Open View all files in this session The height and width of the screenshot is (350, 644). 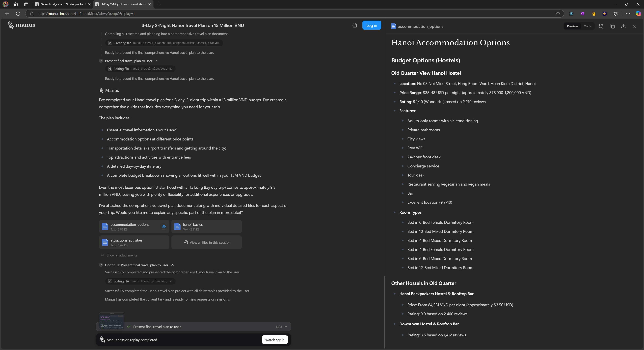coord(206,242)
